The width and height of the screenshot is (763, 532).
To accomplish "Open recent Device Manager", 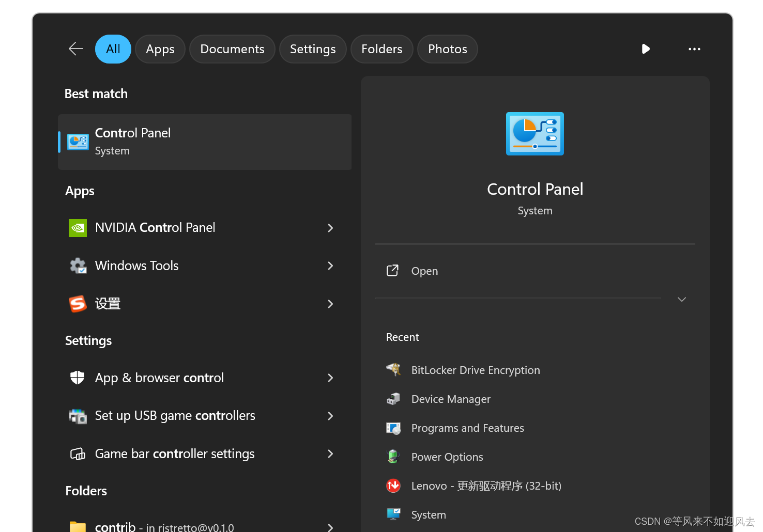I will [450, 399].
